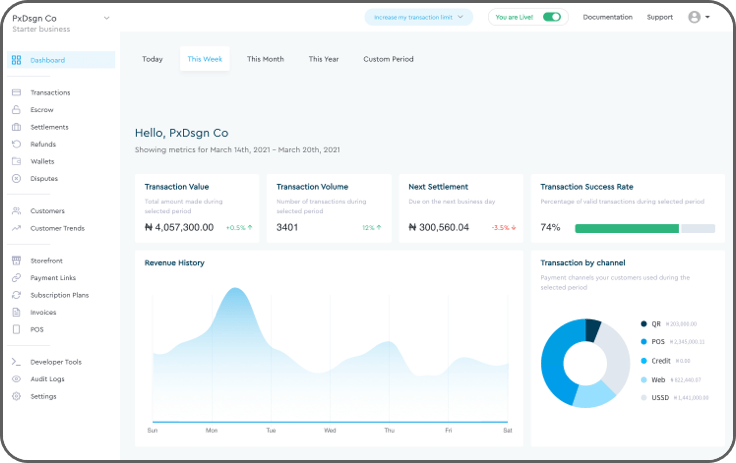Expand the PxDsgn Co business selector
The height and width of the screenshot is (463, 736).
pyautogui.click(x=106, y=18)
